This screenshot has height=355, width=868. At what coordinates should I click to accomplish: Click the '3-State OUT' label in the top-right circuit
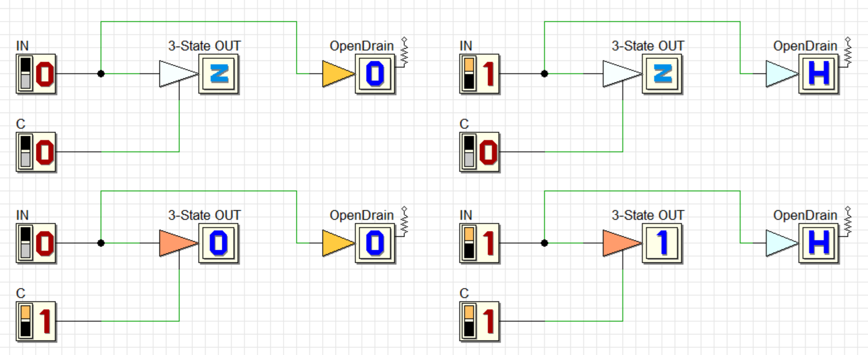coord(648,46)
